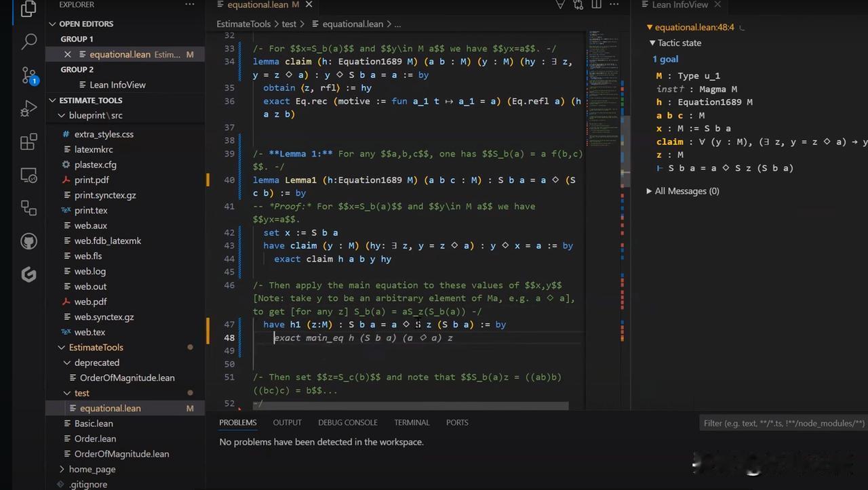Viewport: 868px width, 490px height.
Task: Open the web.pdf file
Action: [x=90, y=302]
